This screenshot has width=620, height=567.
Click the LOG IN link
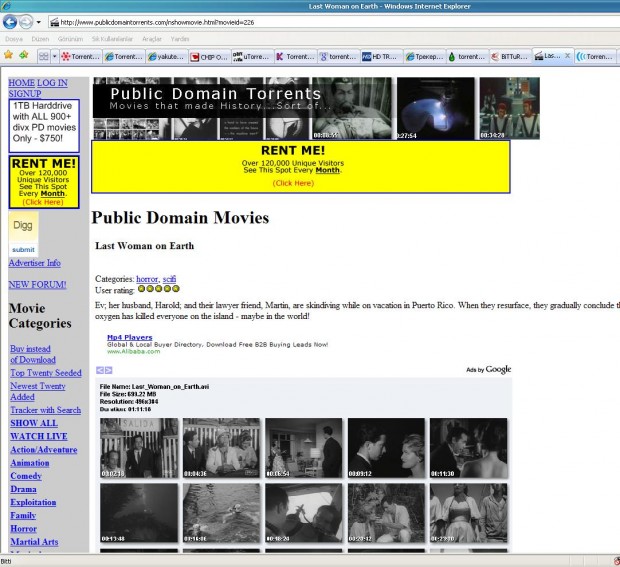[x=52, y=83]
